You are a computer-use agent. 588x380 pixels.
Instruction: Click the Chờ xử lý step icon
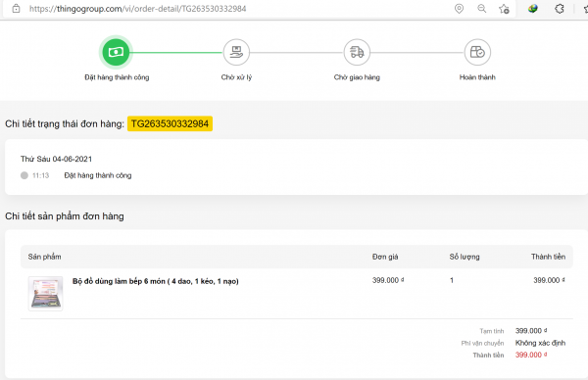pyautogui.click(x=236, y=52)
